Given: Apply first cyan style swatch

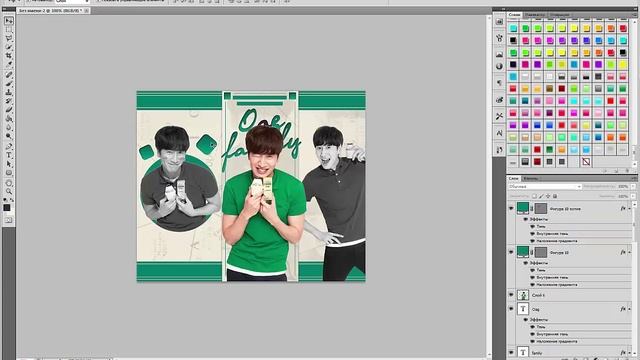Looking at the screenshot, I should coord(513,28).
